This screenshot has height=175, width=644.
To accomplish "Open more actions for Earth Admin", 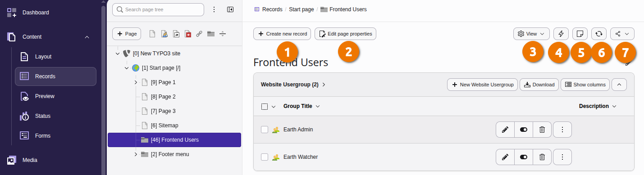I will [x=562, y=130].
